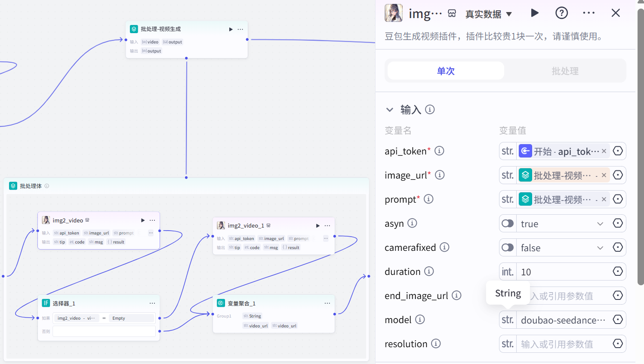Collapse the 输入 section
Viewport: 644px width, 364px height.
(x=390, y=110)
